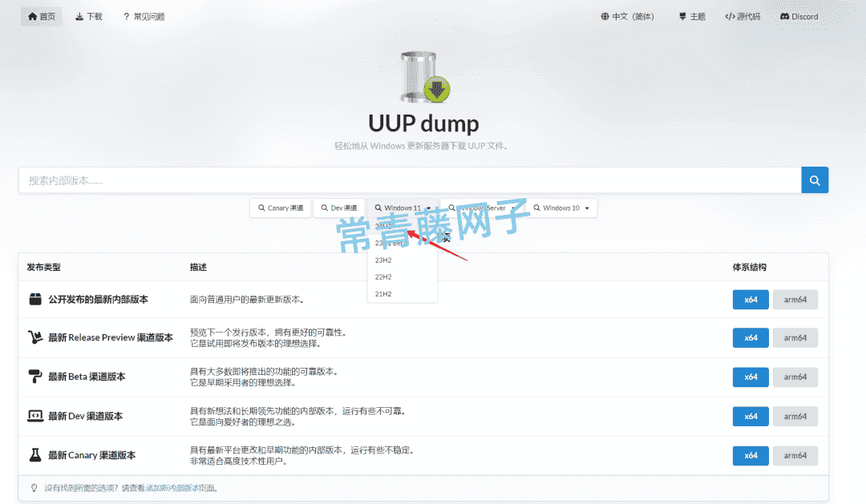Choose arm64 for 最新 Release Preview 渠道版本
The image size is (866, 504).
795,338
